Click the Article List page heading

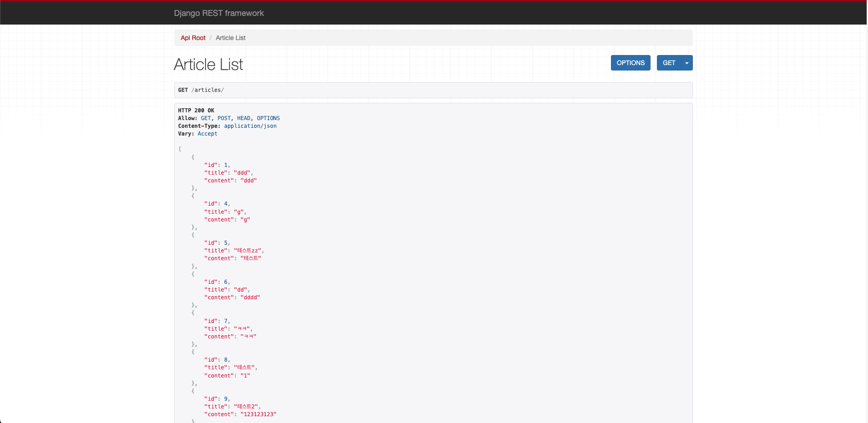[x=208, y=65]
